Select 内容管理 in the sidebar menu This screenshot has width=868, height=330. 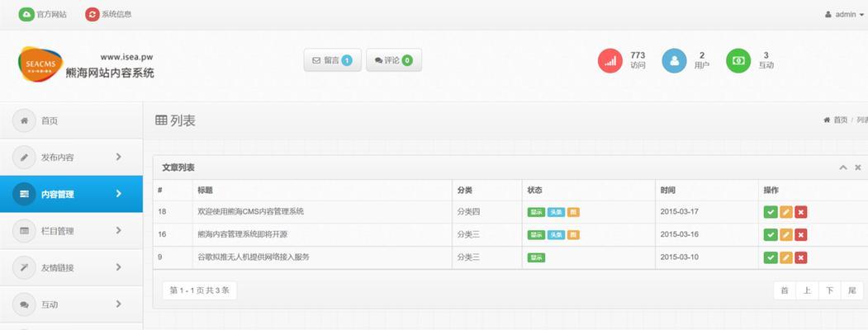pos(71,194)
